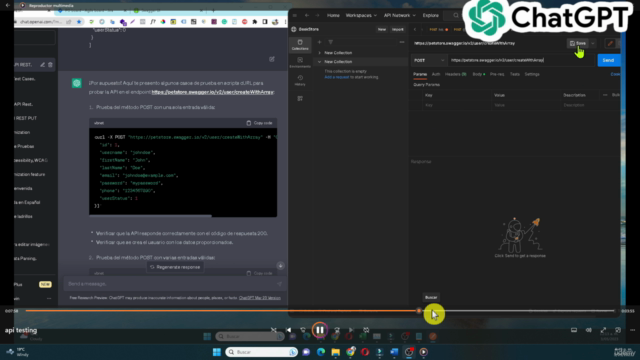640x360 pixels.
Task: Open the petstore.swagger.io createWithArray link in ChatGPT
Action: click(213, 92)
